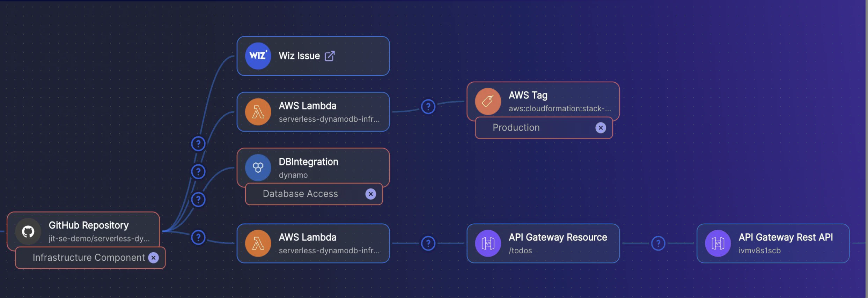Remove the Infrastructure Component tag
This screenshot has width=868, height=298.
tap(154, 258)
